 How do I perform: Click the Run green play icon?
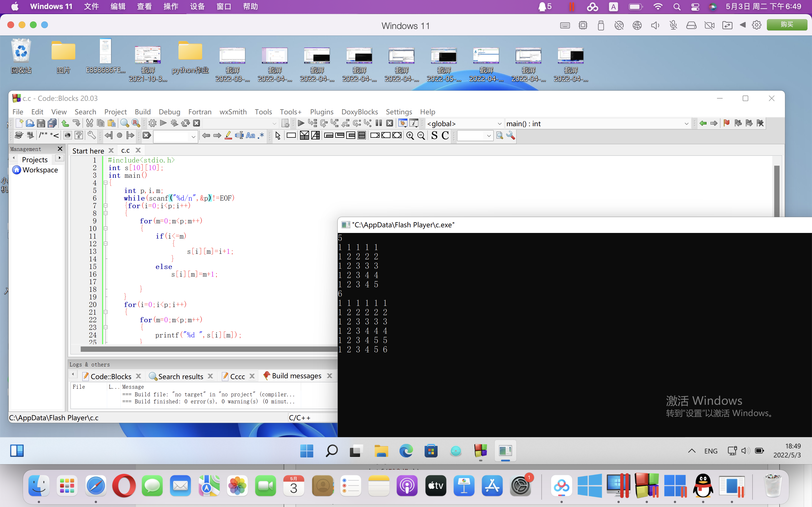tap(164, 123)
